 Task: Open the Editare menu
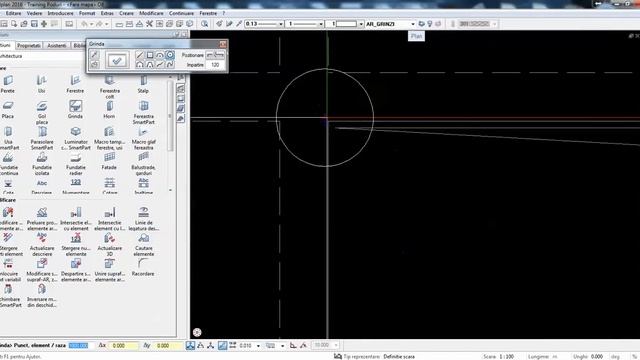(13, 13)
